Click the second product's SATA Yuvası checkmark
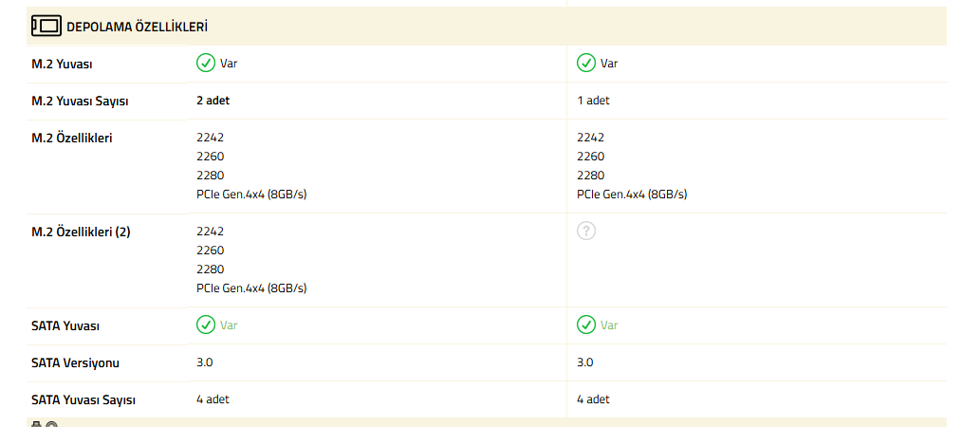Image resolution: width=980 pixels, height=427 pixels. (x=586, y=325)
